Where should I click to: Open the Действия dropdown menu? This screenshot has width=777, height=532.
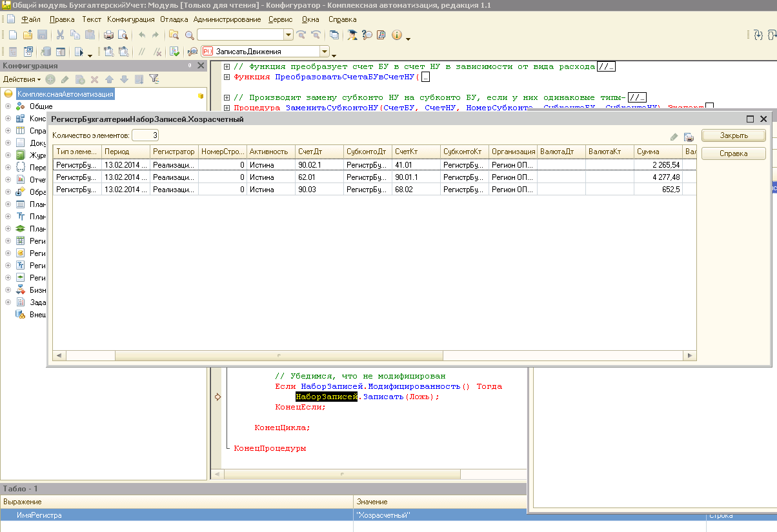pos(21,79)
